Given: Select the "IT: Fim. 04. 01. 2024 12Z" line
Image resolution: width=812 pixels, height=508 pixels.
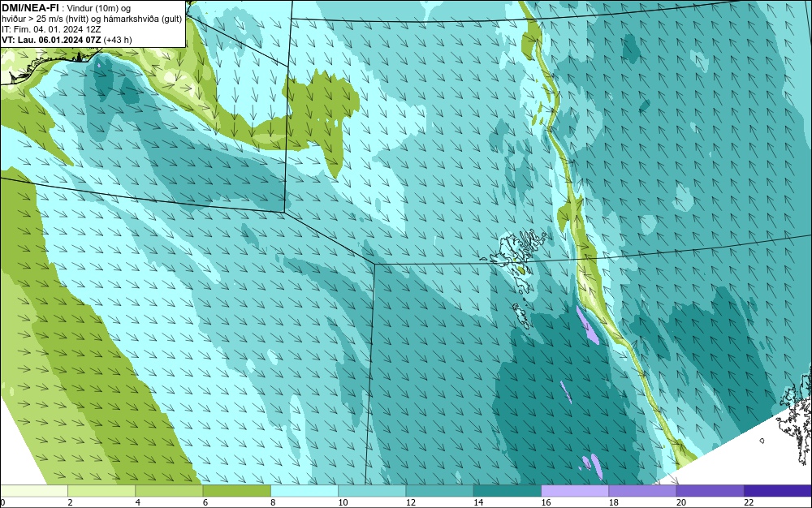Looking at the screenshot, I should tap(51, 29).
